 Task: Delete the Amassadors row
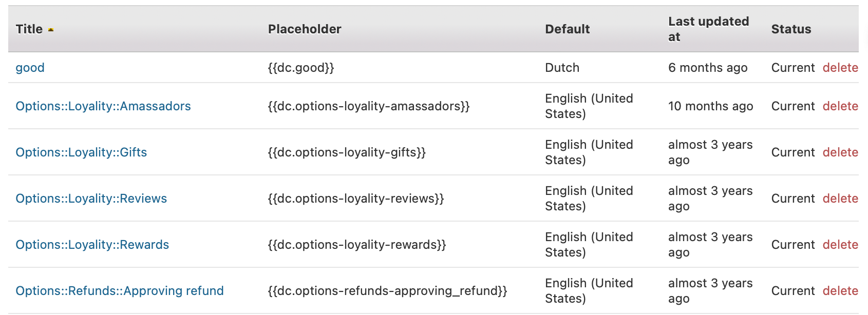[x=840, y=106]
